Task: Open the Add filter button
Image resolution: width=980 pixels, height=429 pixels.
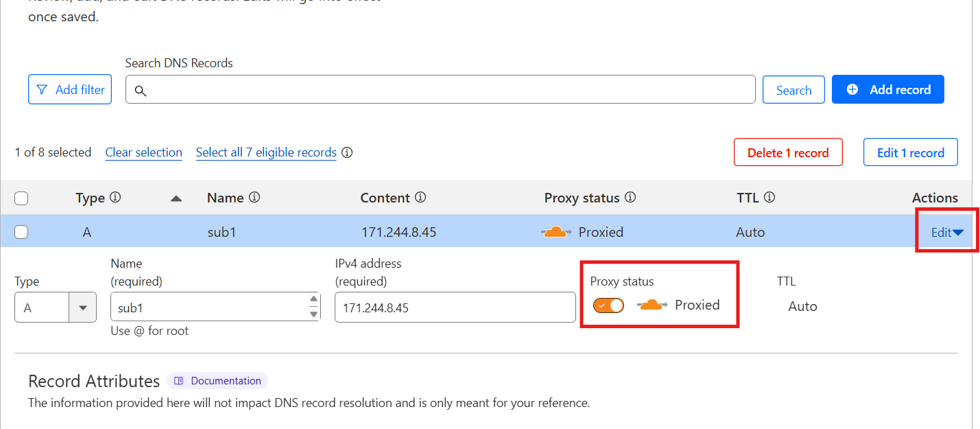Action: (70, 90)
